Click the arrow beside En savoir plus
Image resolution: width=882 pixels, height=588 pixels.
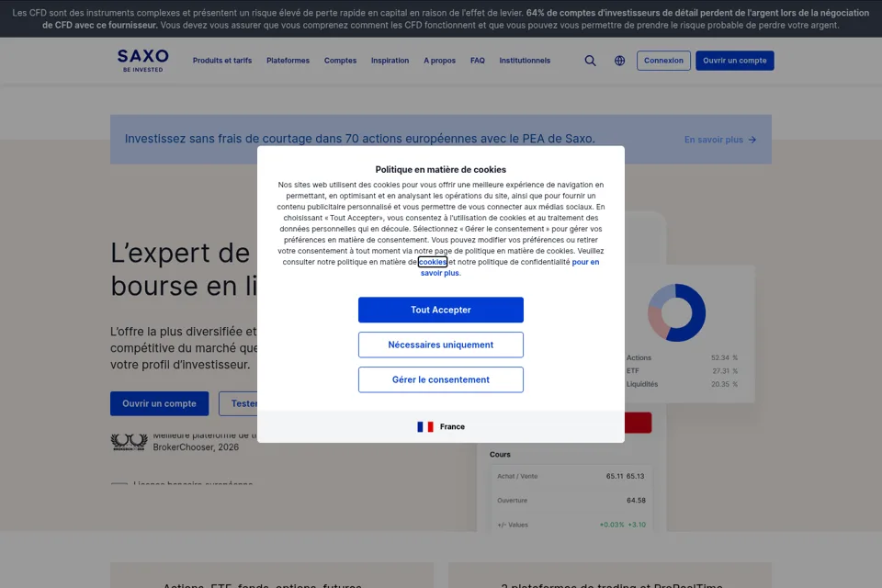[x=752, y=140]
